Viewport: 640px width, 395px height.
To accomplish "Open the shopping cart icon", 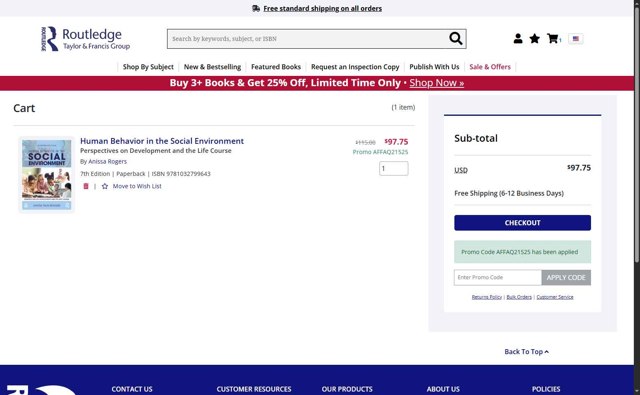I will pos(553,38).
